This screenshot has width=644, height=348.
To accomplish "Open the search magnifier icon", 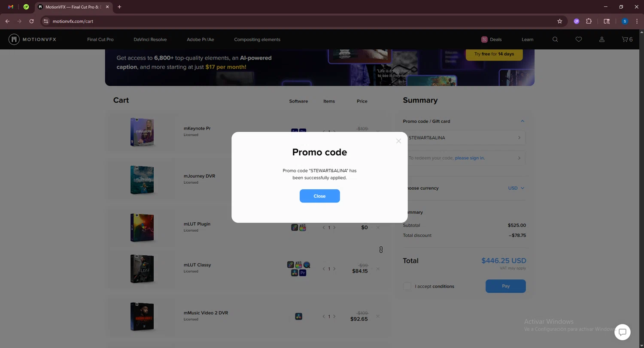I will click(x=555, y=39).
